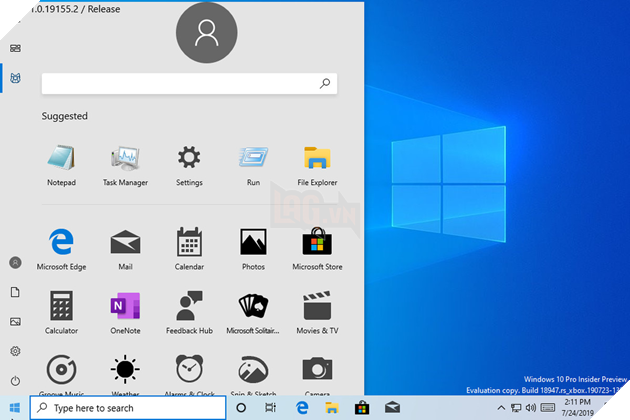Launch Task Manager from Suggested
This screenshot has height=420, width=630.
[125, 165]
